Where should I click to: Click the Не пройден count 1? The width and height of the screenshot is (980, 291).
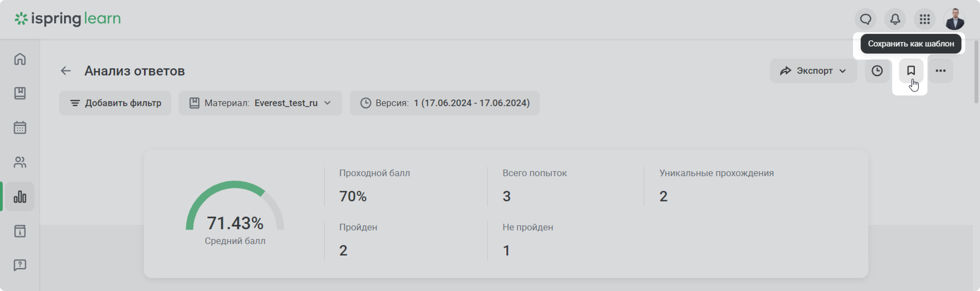[x=506, y=250]
